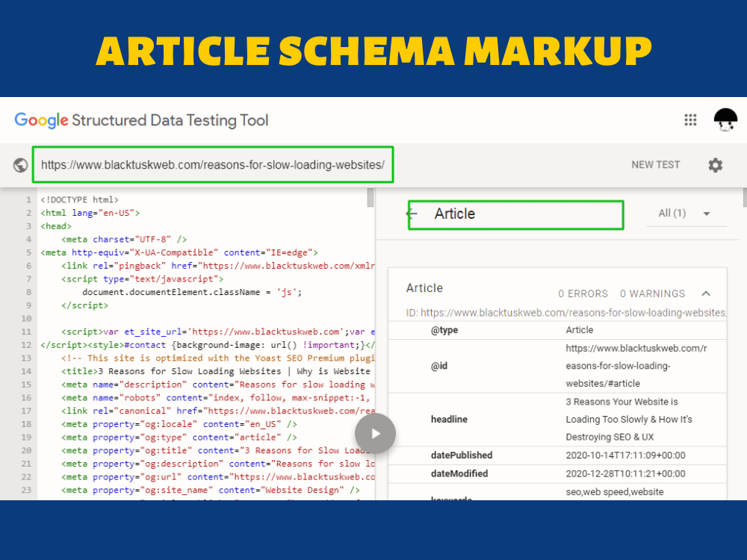
Task: Click the Structured Data Testing Tool title
Action: tap(170, 120)
